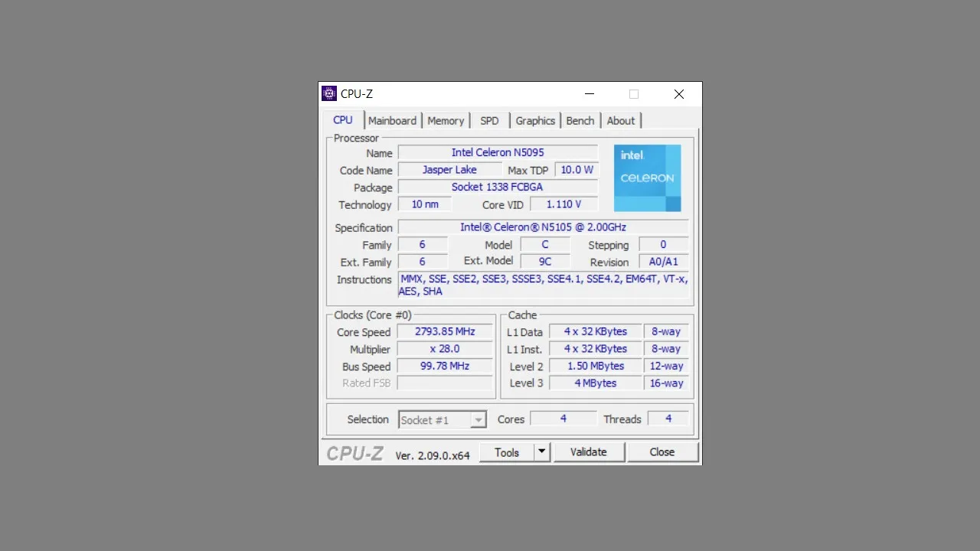This screenshot has width=980, height=551.
Task: Open the About tab
Action: point(621,120)
